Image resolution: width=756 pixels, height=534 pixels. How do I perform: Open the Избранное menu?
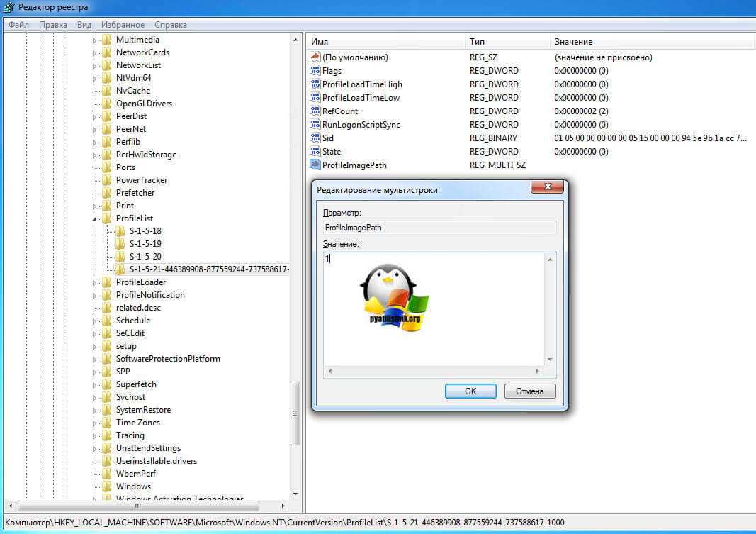click(123, 25)
